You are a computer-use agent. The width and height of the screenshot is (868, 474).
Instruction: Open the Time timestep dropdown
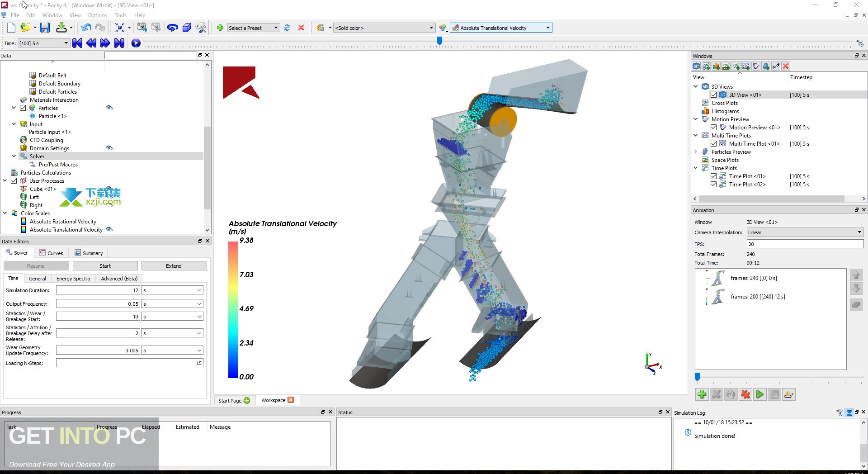43,43
